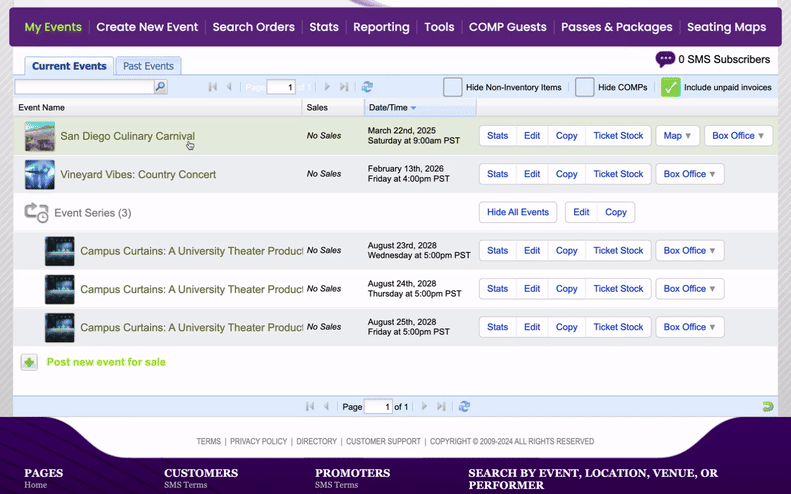Click the green arrow icon at bottom right
Image resolution: width=791 pixels, height=494 pixels.
[x=767, y=407]
